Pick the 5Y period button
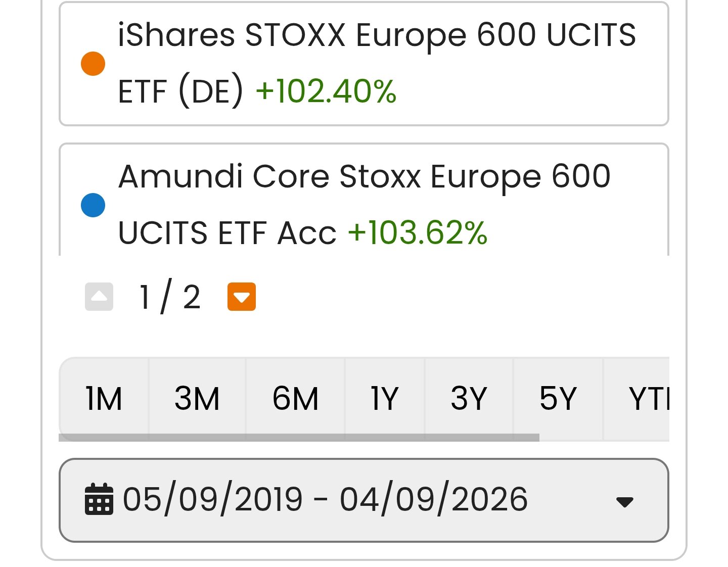The height and width of the screenshot is (567, 728). pos(558,398)
